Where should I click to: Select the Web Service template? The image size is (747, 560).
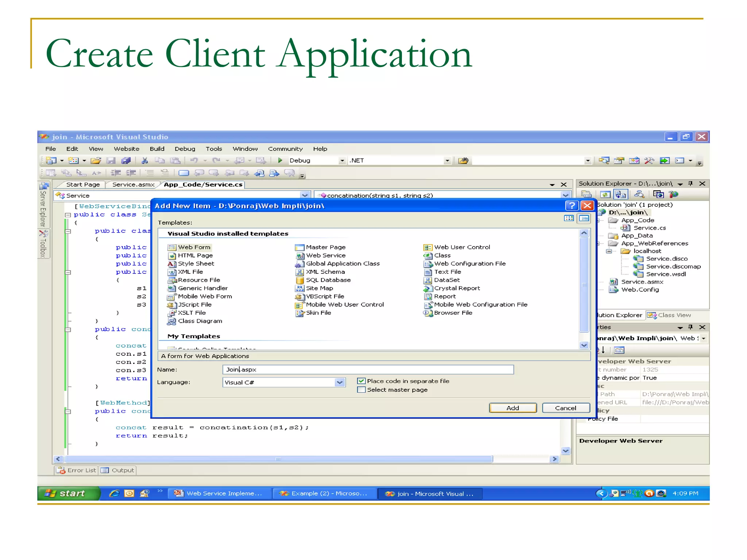(320, 256)
